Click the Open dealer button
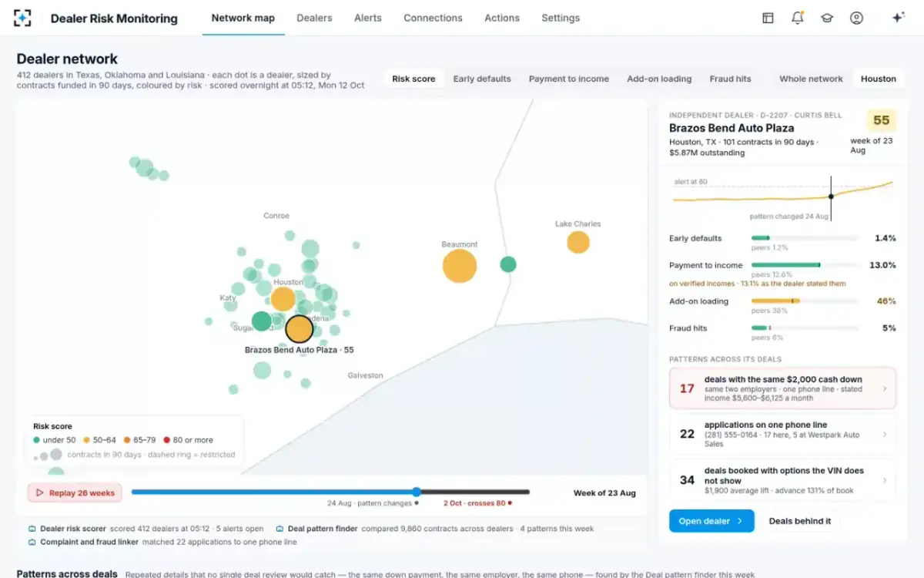Screen dimensions: 924x578 (711, 521)
